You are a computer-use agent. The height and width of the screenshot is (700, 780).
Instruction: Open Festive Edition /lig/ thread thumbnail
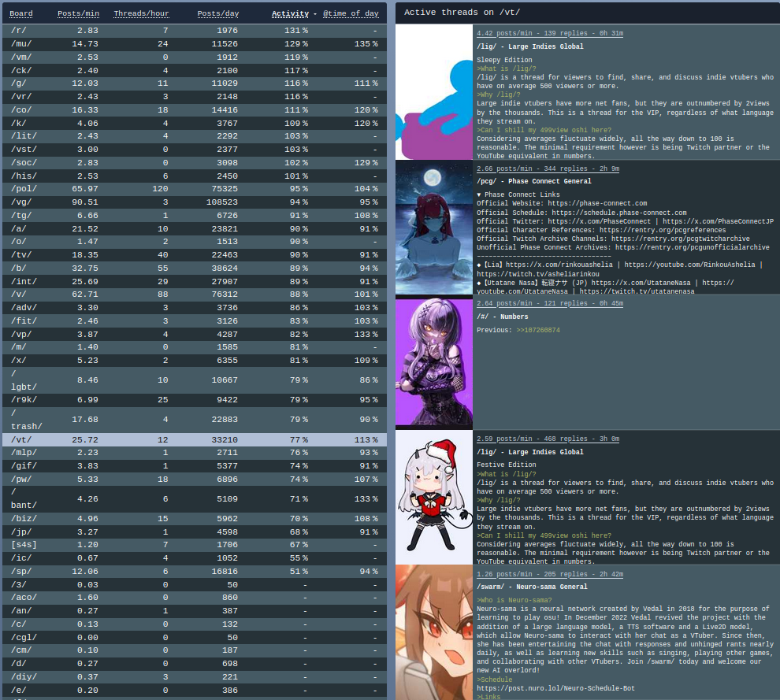pos(434,498)
